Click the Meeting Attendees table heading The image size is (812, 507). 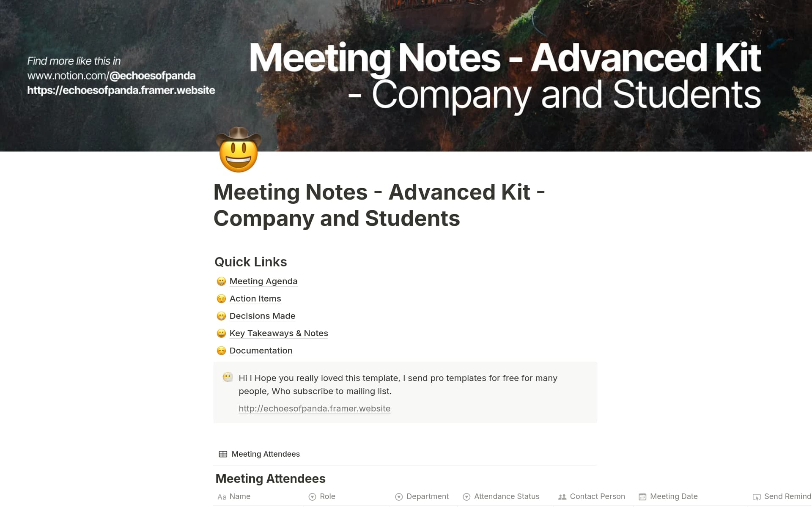tap(270, 478)
